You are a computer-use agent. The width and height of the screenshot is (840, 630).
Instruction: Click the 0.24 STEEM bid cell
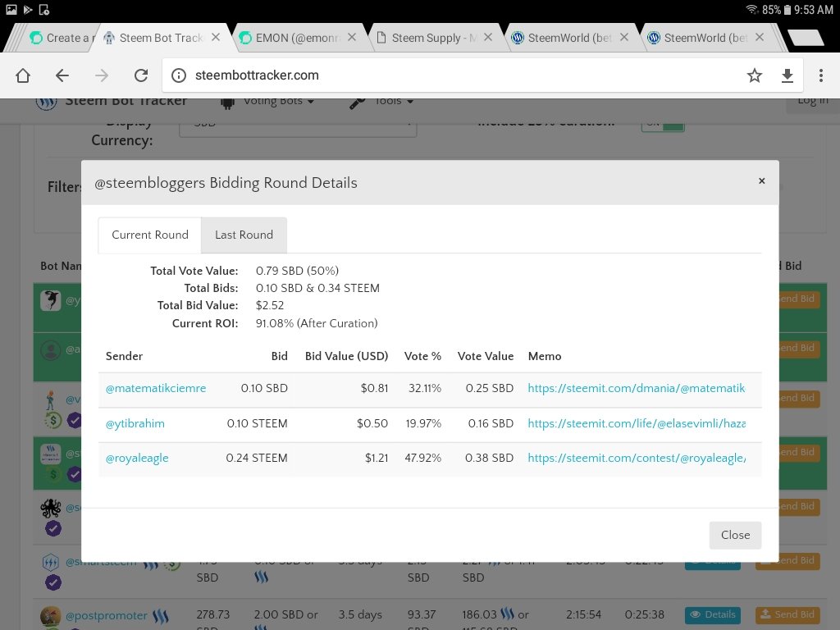(x=257, y=459)
